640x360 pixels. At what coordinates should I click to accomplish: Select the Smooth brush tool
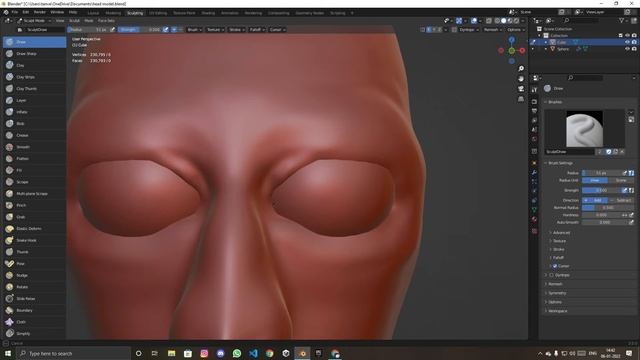[34, 147]
